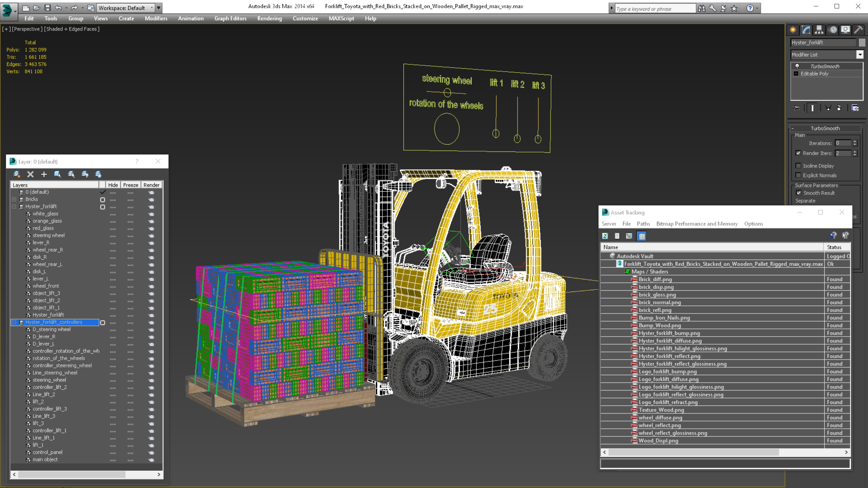The height and width of the screenshot is (488, 868).
Task: Open the Undo history dropdown arrow
Action: pos(66,8)
